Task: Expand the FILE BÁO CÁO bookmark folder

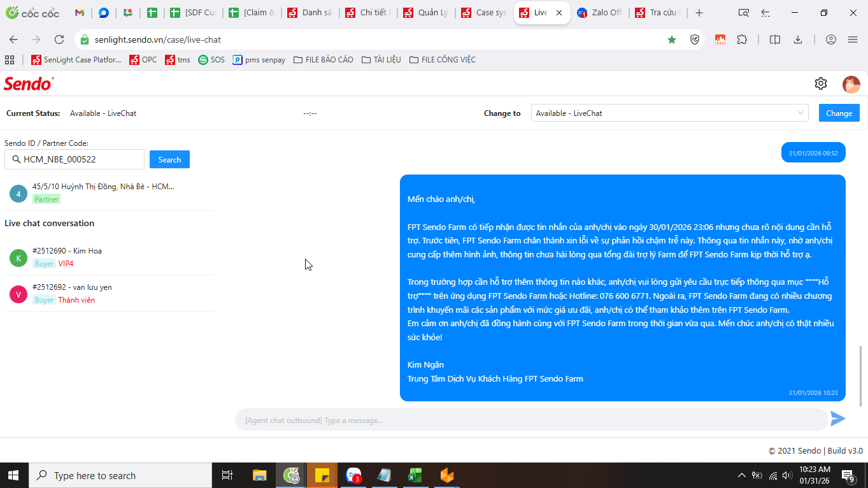Action: coord(323,60)
